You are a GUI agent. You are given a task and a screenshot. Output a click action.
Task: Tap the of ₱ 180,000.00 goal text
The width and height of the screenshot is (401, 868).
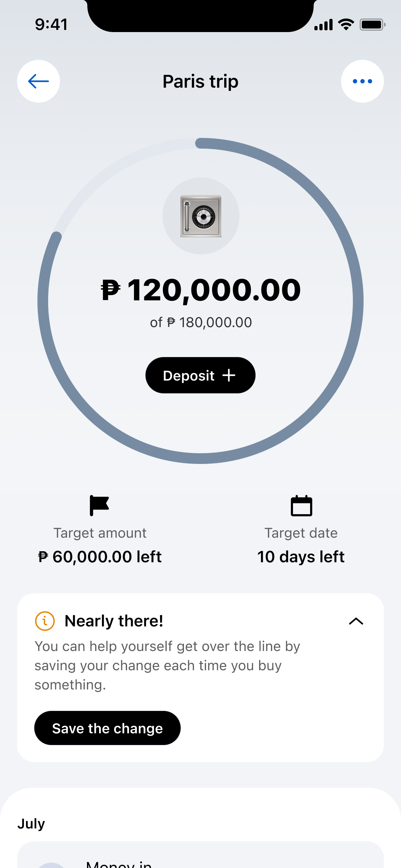coord(201,322)
